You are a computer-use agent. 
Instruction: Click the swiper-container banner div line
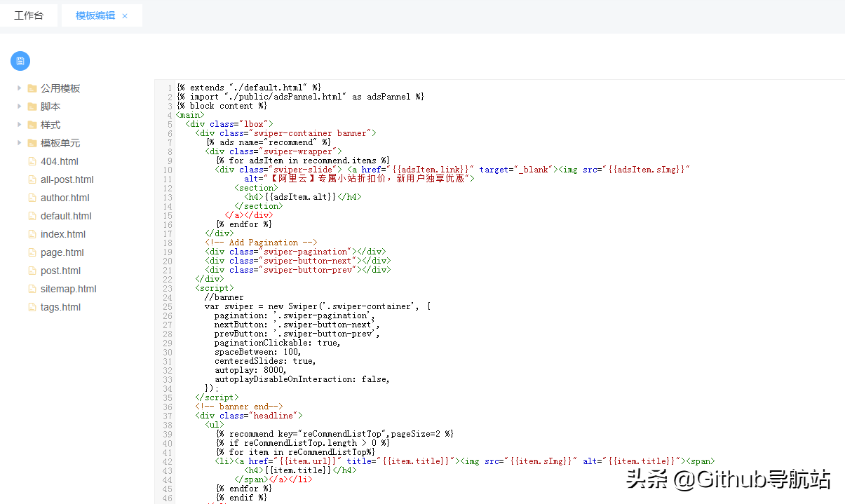click(x=286, y=133)
